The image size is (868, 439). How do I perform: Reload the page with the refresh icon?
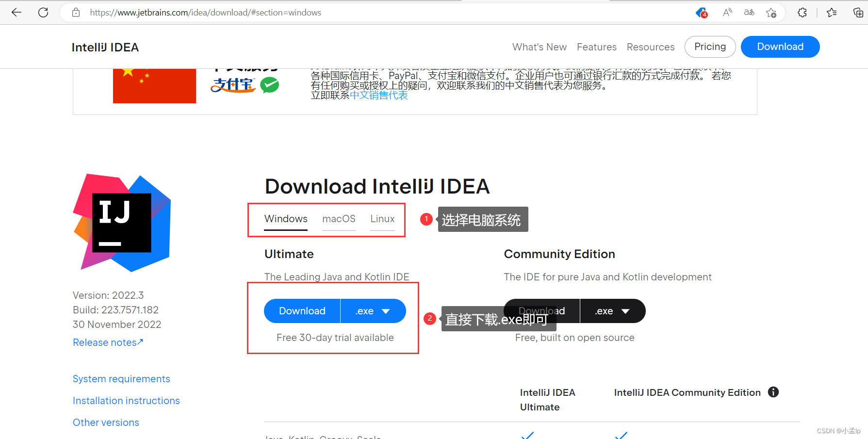coord(43,12)
